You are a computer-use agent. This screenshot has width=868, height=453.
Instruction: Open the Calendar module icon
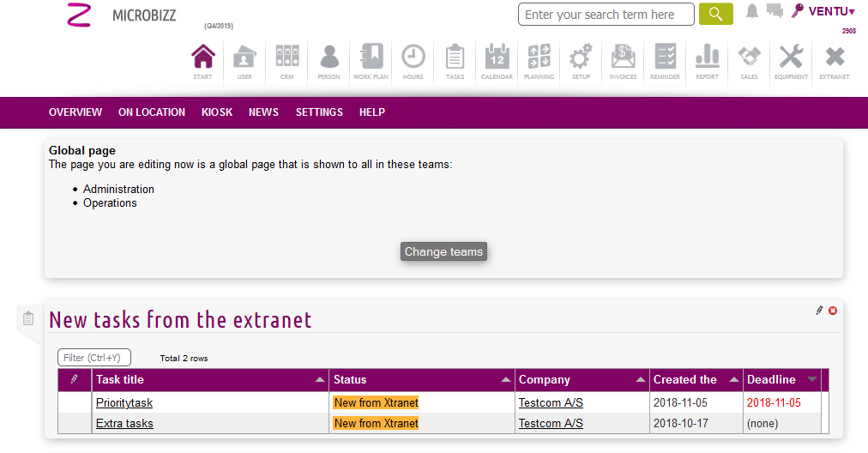(x=497, y=59)
